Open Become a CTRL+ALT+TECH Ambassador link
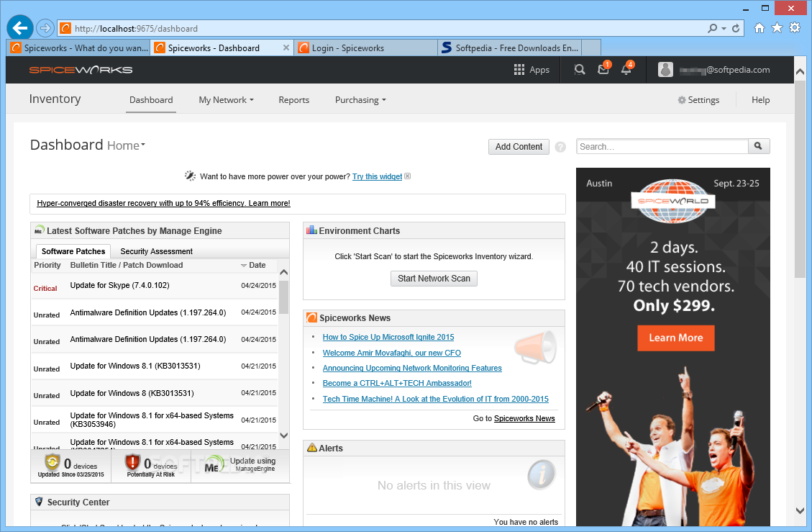 click(397, 383)
